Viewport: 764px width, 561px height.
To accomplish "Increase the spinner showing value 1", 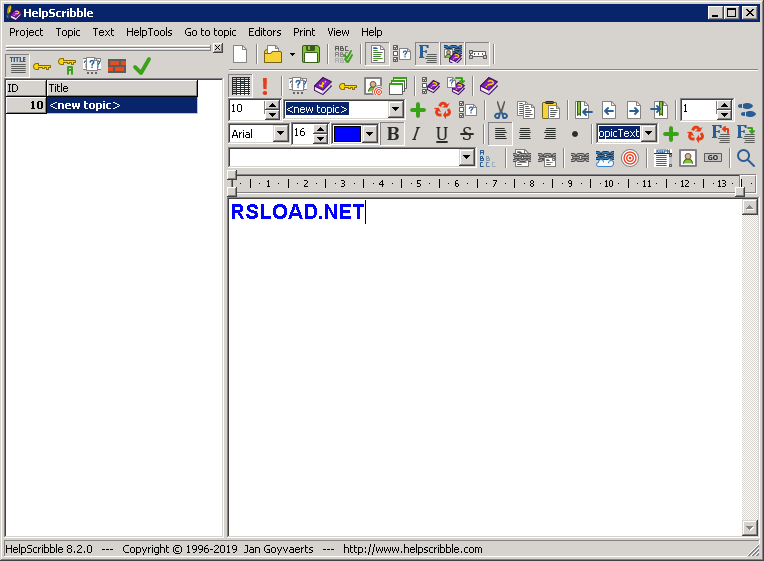I will [x=725, y=105].
